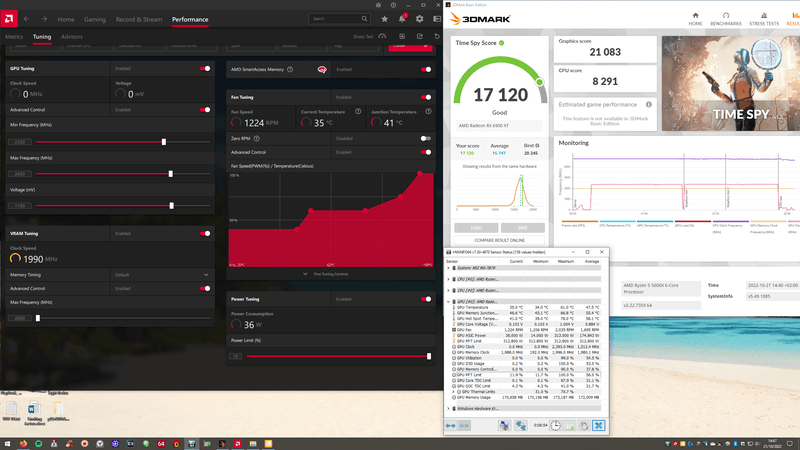The width and height of the screenshot is (800, 450).
Task: Click COMPARE RESULT ONLINE button in 3DMark
Action: pos(499,240)
